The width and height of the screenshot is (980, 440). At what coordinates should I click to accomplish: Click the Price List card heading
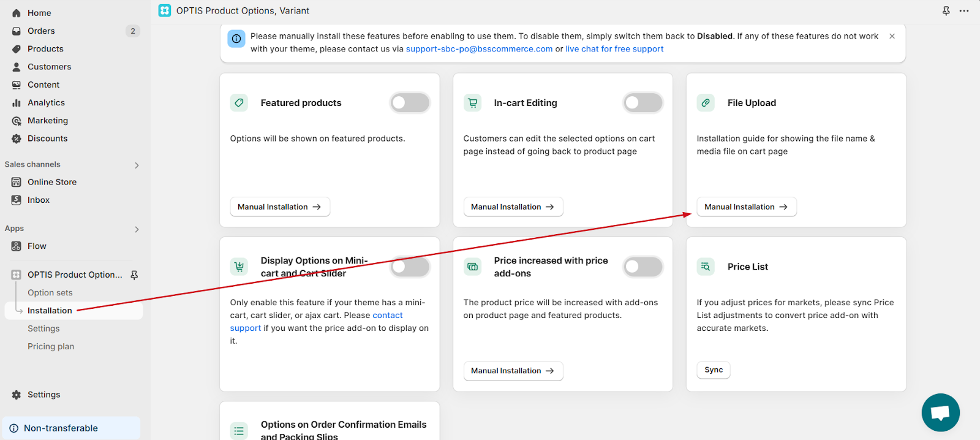[x=748, y=267]
